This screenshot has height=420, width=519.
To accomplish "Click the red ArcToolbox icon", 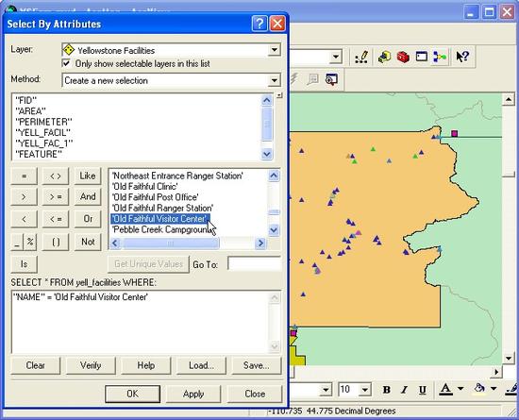I will click(x=403, y=57).
